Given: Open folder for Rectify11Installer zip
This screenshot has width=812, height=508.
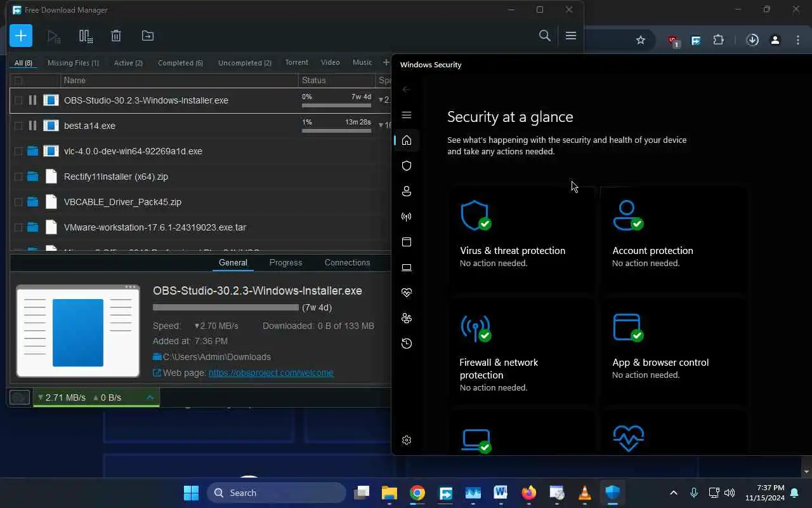Looking at the screenshot, I should click(33, 177).
